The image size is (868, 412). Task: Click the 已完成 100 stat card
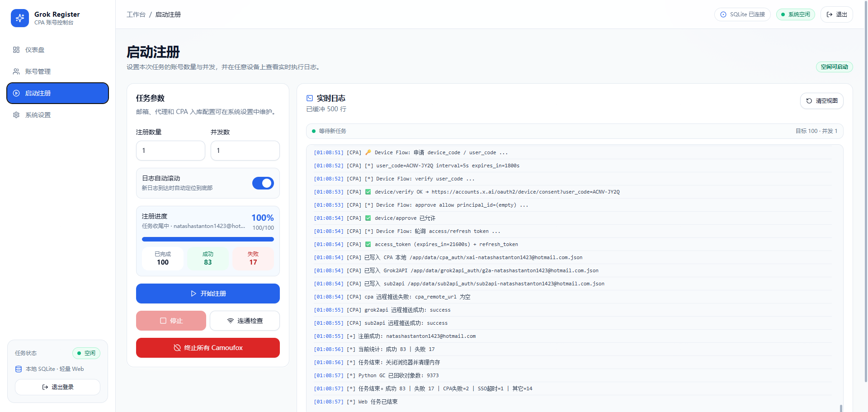point(163,259)
